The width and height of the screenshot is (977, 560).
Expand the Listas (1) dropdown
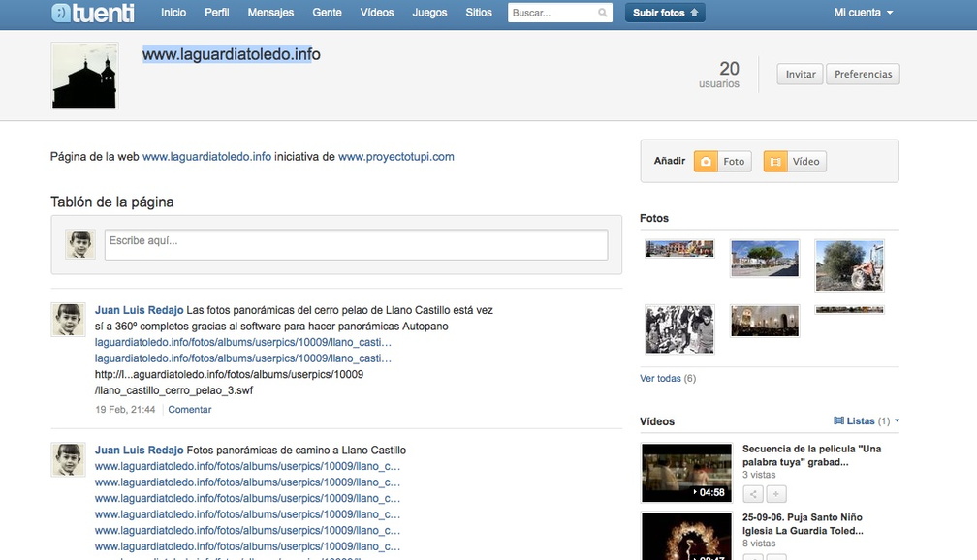(x=867, y=421)
